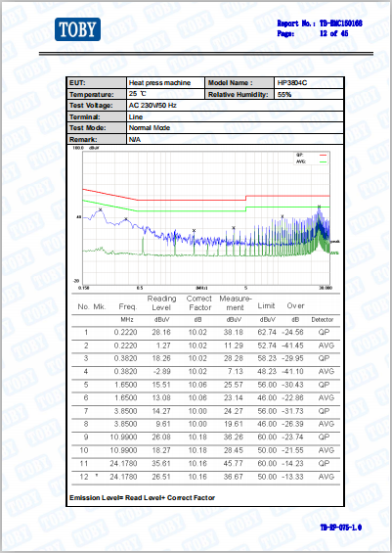Click the Detector column header
This screenshot has width=392, height=553.
(x=322, y=319)
